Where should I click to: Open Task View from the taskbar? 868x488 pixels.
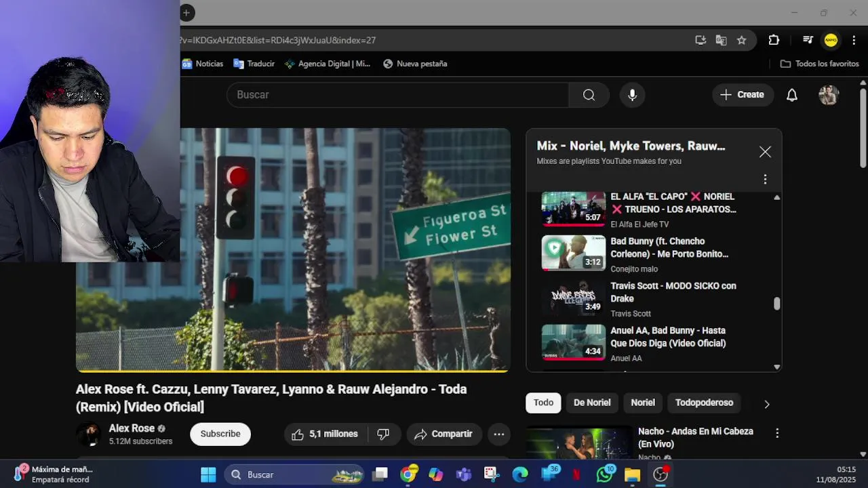pos(380,474)
